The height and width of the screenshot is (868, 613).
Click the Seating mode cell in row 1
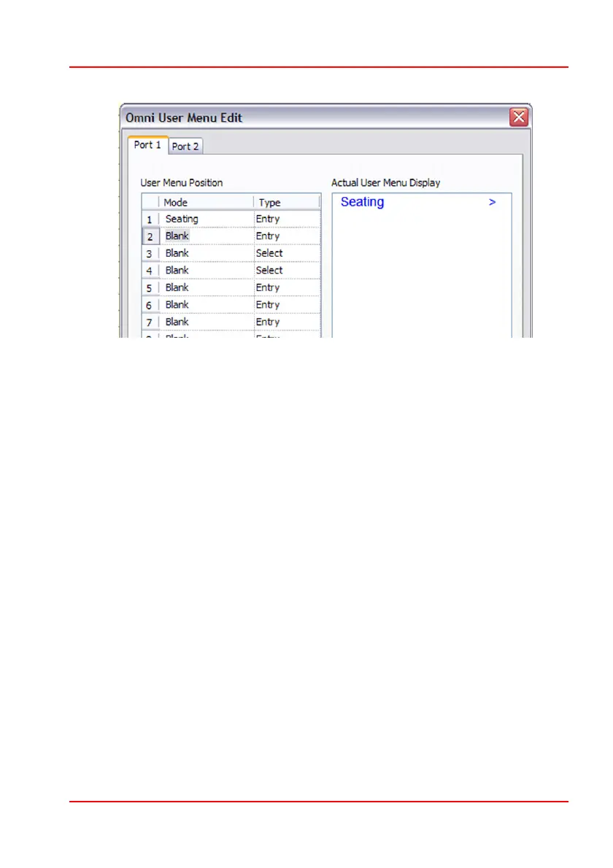tap(207, 220)
